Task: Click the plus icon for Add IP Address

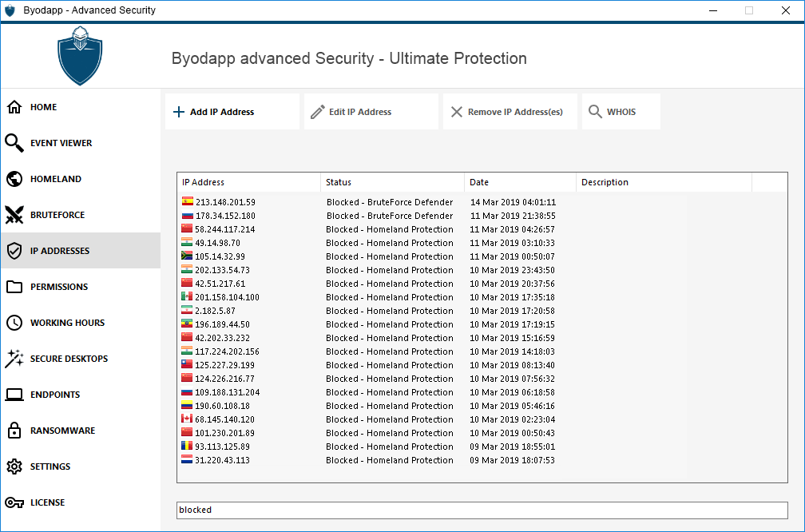Action: tap(179, 112)
